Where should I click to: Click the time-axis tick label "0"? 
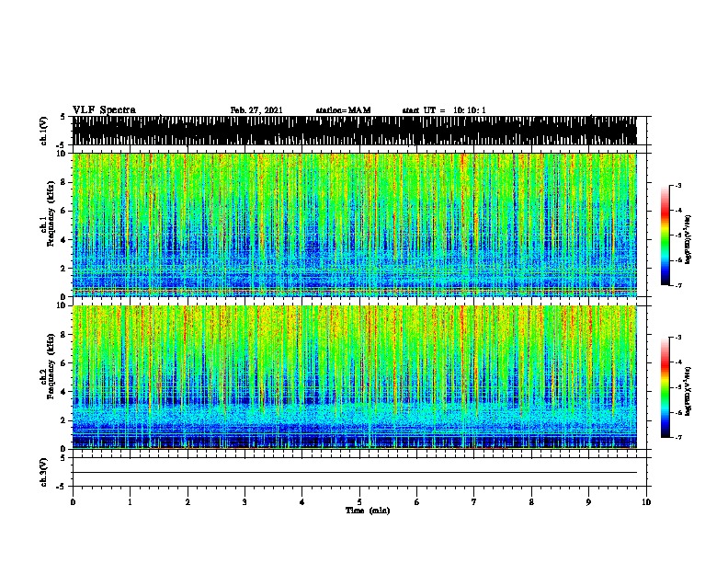coord(73,502)
